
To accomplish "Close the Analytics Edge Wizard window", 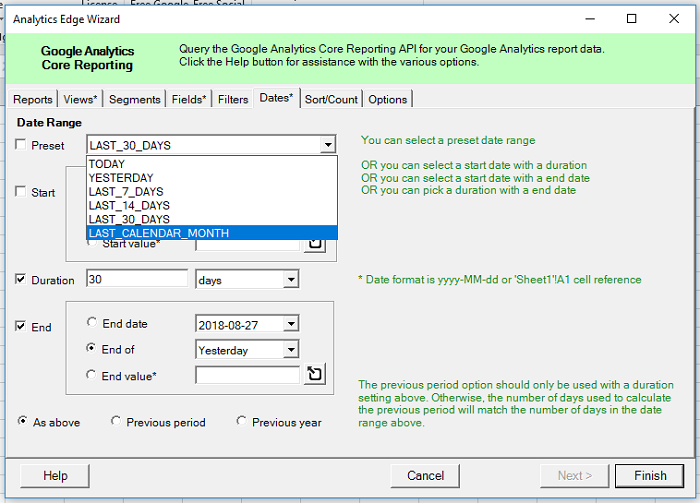I will [674, 19].
